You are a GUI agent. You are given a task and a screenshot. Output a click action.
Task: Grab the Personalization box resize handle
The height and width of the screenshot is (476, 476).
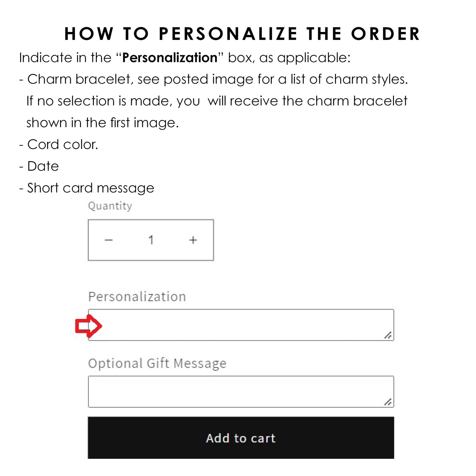pos(388,335)
